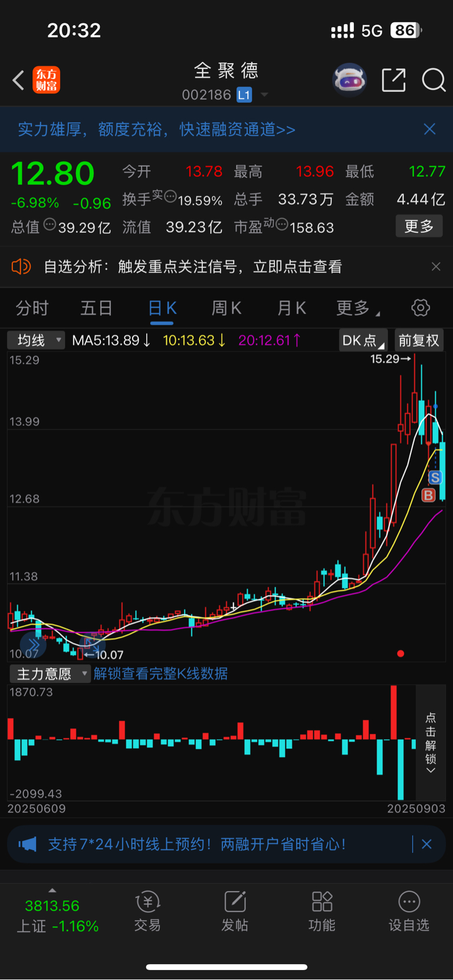Open chart settings gear icon
453x980 pixels.
click(x=421, y=308)
